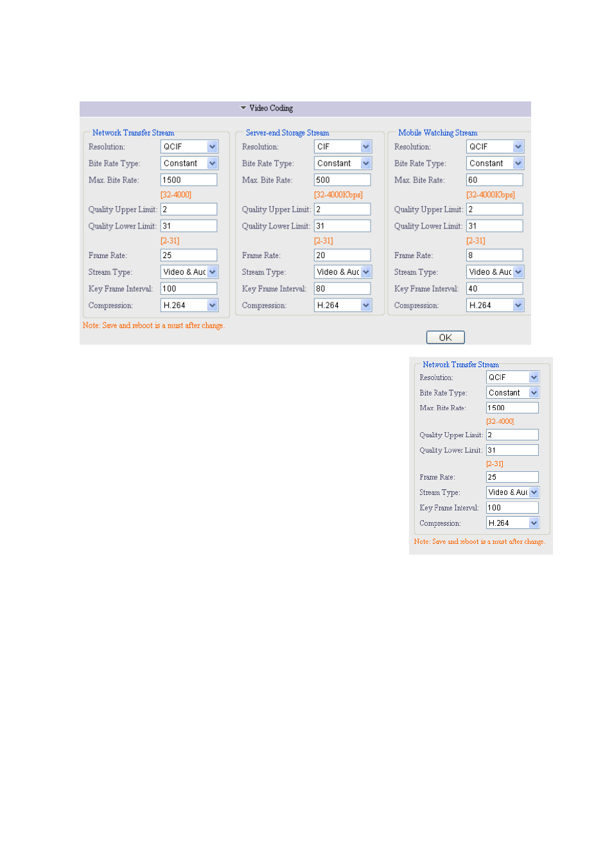612x868 pixels.
Task: Open Network Transfer Stream Stream Type dropdown in main panel
Action: [189, 272]
